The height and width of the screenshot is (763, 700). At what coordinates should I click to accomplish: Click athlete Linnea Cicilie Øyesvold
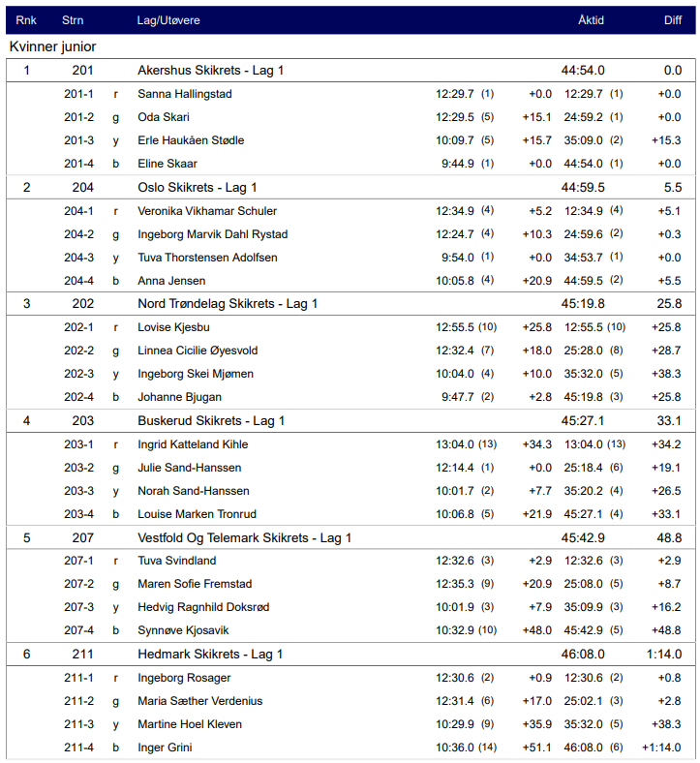pyautogui.click(x=198, y=351)
